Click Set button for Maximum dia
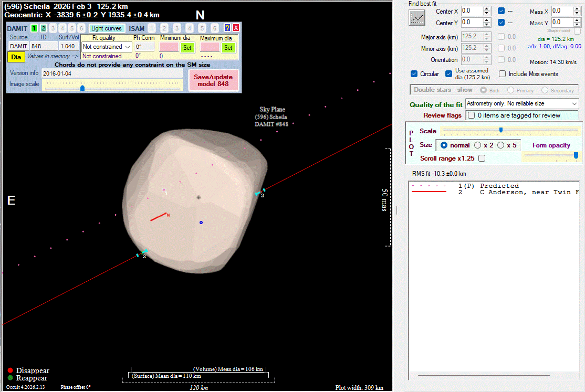Image resolution: width=585 pixels, height=392 pixels. coord(228,47)
